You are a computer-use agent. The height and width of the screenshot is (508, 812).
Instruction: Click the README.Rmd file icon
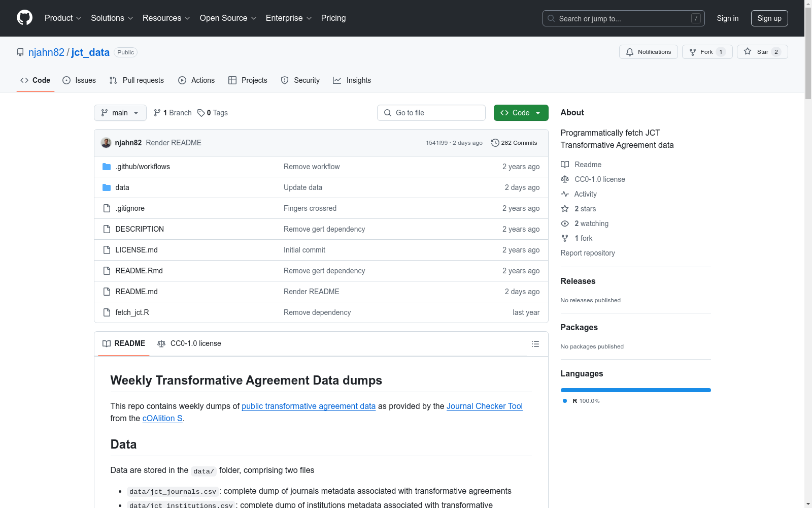tap(107, 271)
